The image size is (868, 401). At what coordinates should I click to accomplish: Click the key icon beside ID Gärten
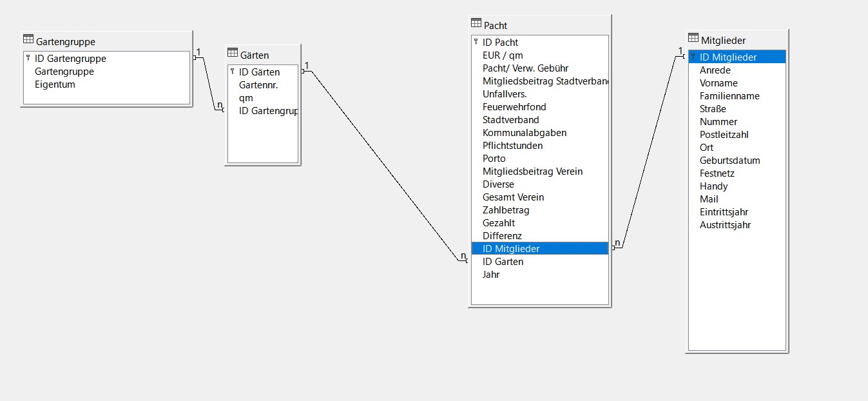(x=233, y=72)
